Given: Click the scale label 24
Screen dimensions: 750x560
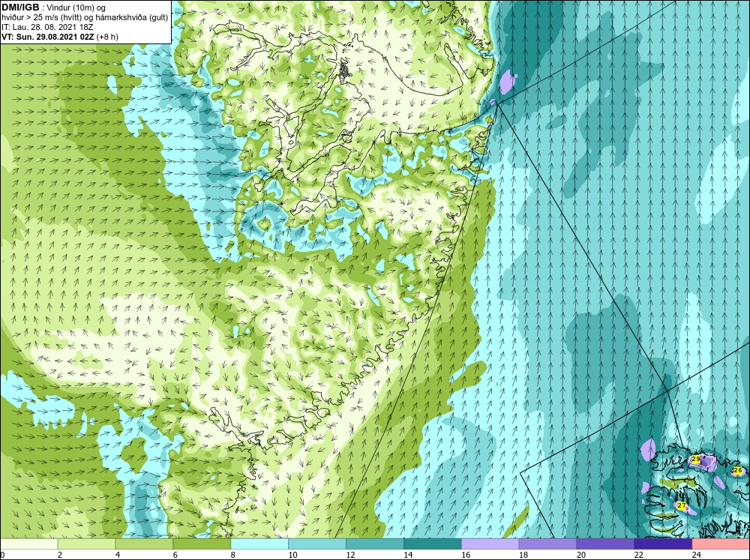Looking at the screenshot, I should tap(697, 555).
